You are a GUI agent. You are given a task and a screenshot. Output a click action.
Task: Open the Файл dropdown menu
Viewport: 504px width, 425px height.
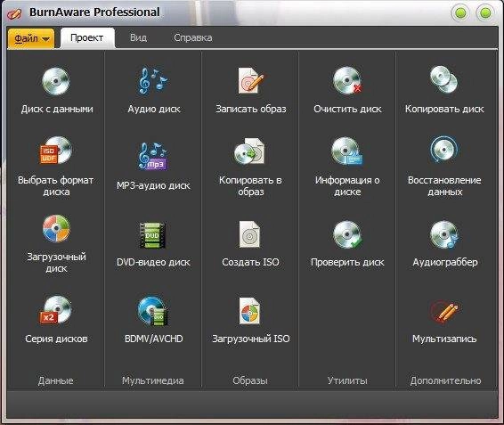(31, 38)
